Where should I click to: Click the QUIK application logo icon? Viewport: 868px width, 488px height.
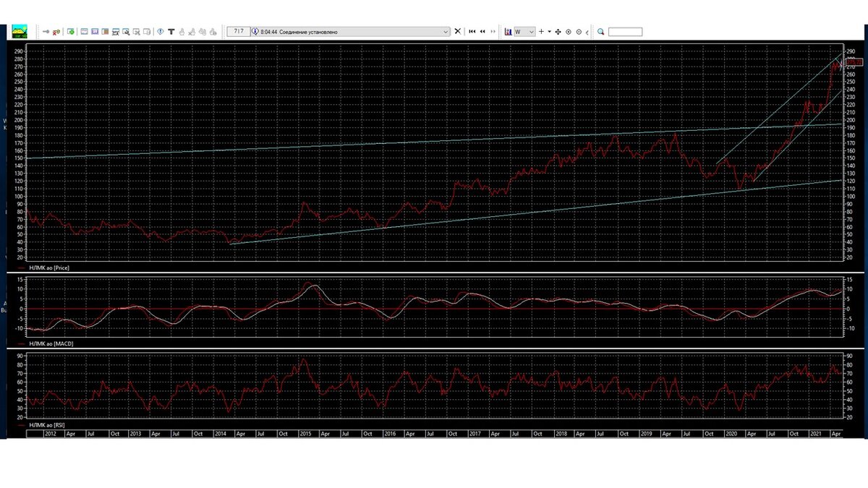point(20,32)
